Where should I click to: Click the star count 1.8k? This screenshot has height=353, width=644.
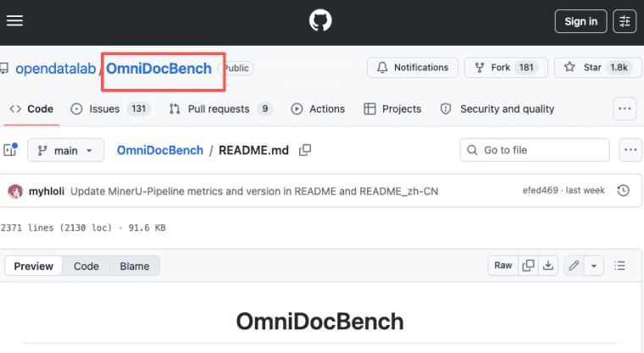[619, 68]
